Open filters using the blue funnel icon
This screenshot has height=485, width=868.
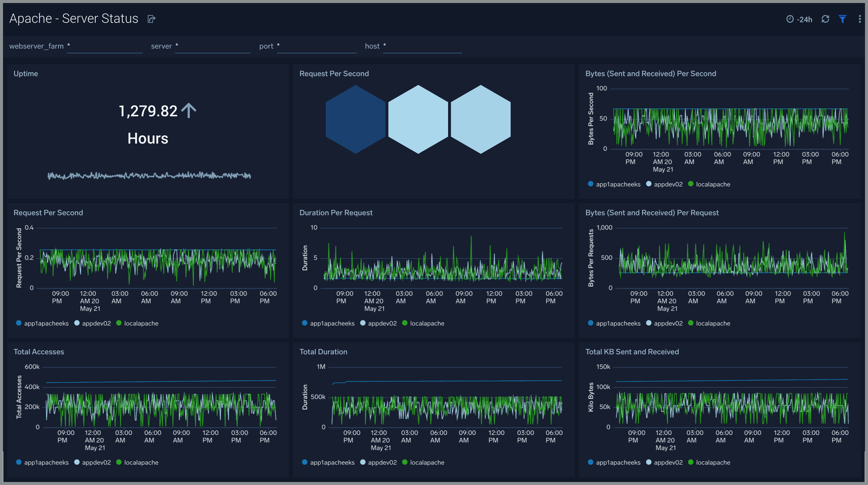tap(843, 19)
